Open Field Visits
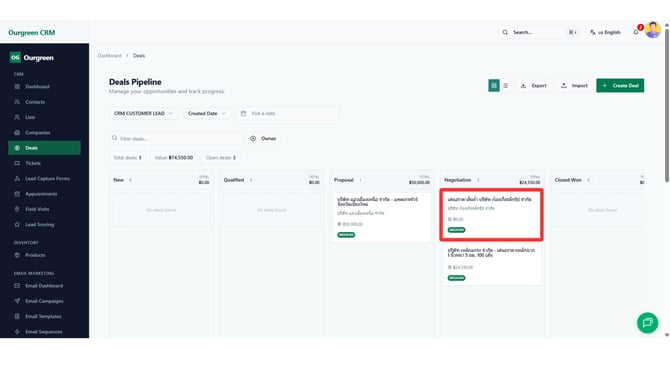This screenshot has width=670, height=376. pyautogui.click(x=37, y=209)
